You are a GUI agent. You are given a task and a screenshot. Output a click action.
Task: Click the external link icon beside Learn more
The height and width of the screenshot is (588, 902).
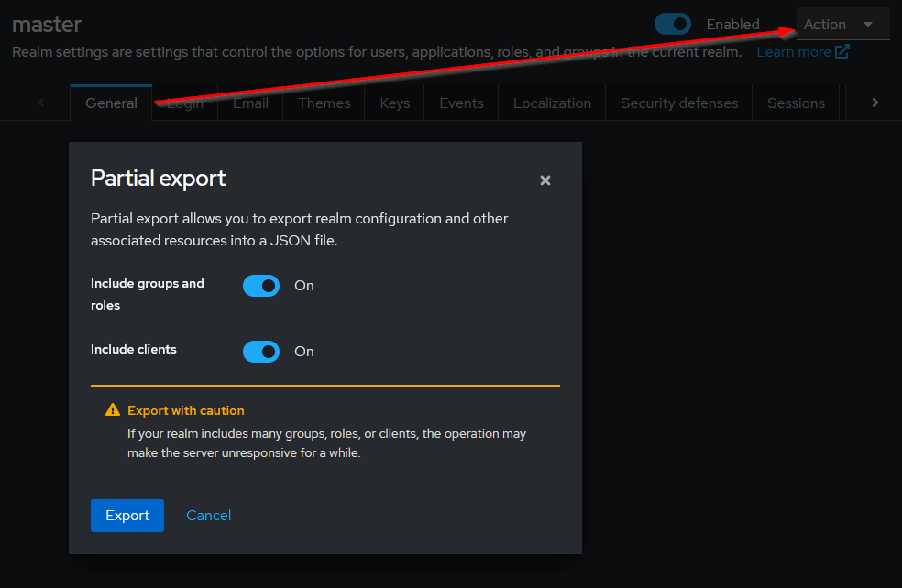(840, 51)
